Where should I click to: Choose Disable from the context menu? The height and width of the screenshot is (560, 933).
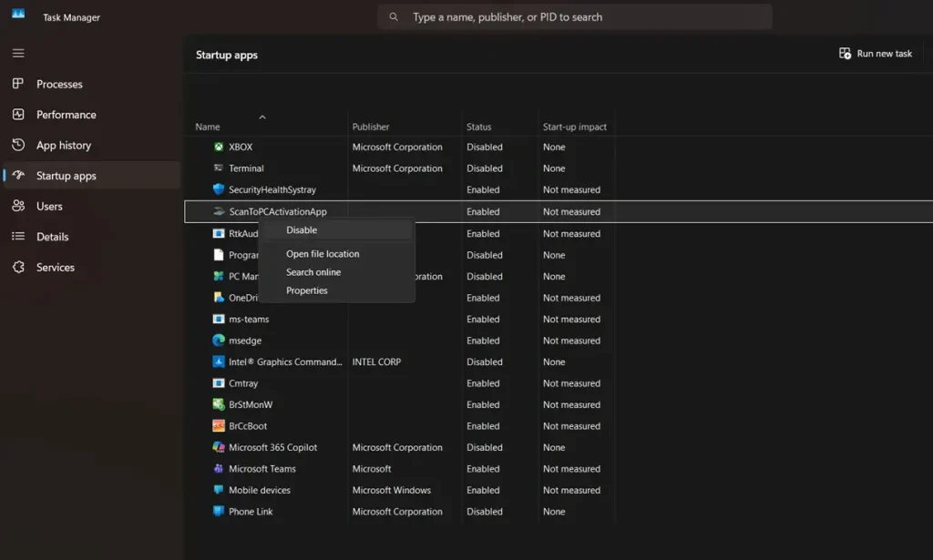tap(337, 230)
